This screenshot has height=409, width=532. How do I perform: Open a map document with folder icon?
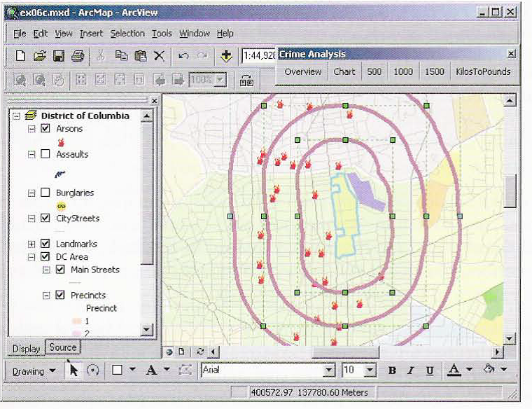39,55
